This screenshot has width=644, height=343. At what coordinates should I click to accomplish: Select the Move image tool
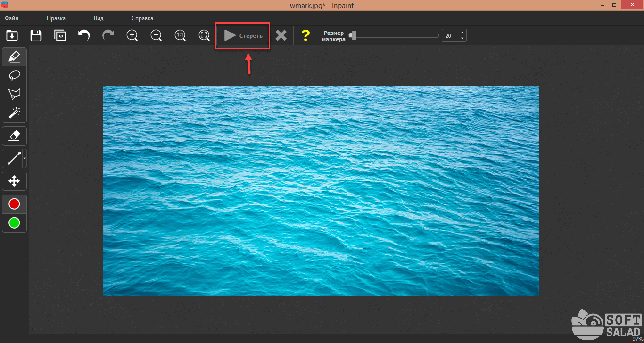pyautogui.click(x=14, y=181)
